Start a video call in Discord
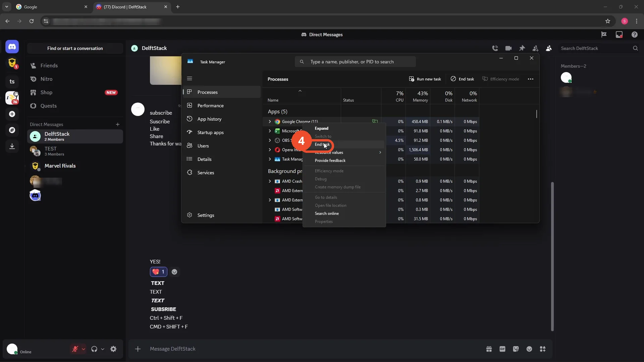Image resolution: width=644 pixels, height=362 pixels. click(x=508, y=48)
